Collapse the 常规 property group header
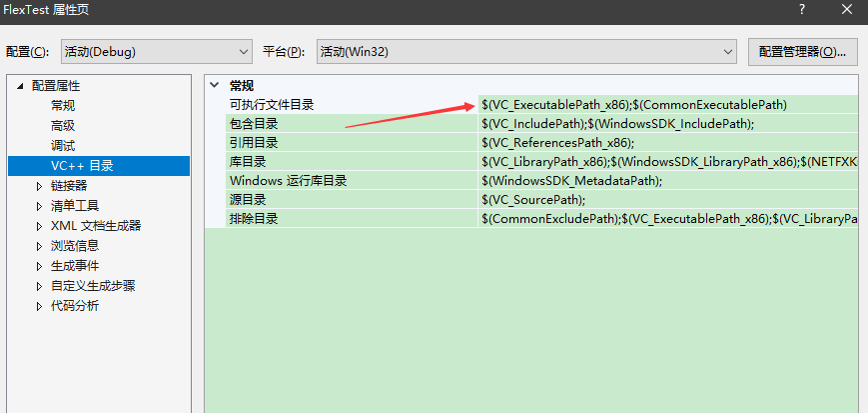This screenshot has width=868, height=413. coord(215,86)
